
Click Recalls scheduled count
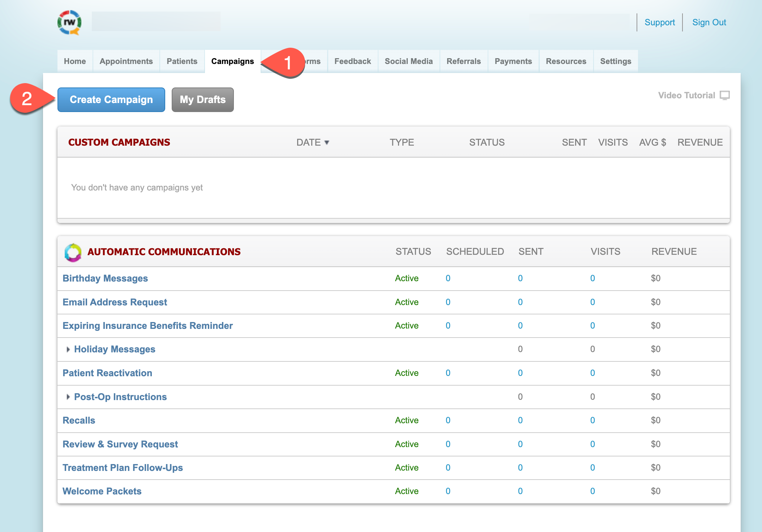448,420
